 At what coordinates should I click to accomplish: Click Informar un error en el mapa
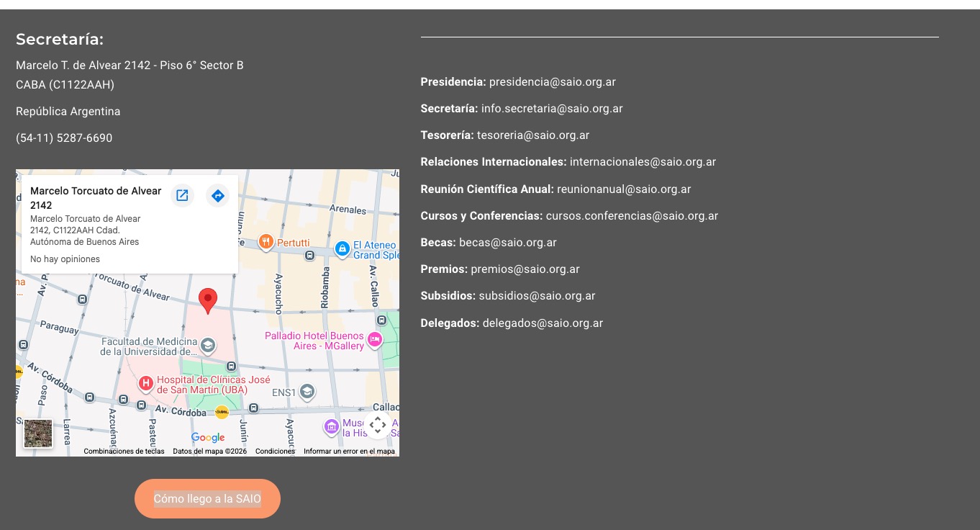click(x=349, y=452)
